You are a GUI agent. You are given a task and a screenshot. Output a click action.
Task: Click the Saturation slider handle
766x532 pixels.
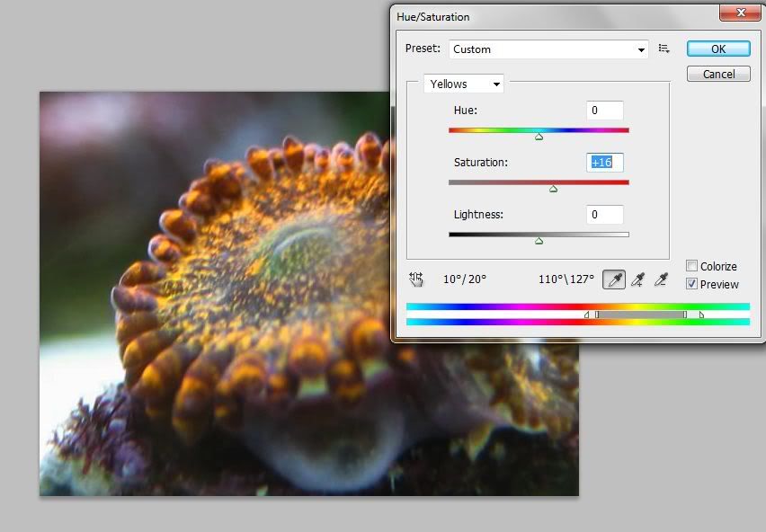tap(553, 190)
